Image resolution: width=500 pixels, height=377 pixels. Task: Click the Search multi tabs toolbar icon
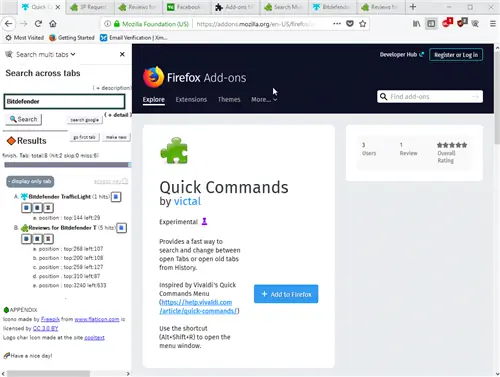(x=475, y=24)
